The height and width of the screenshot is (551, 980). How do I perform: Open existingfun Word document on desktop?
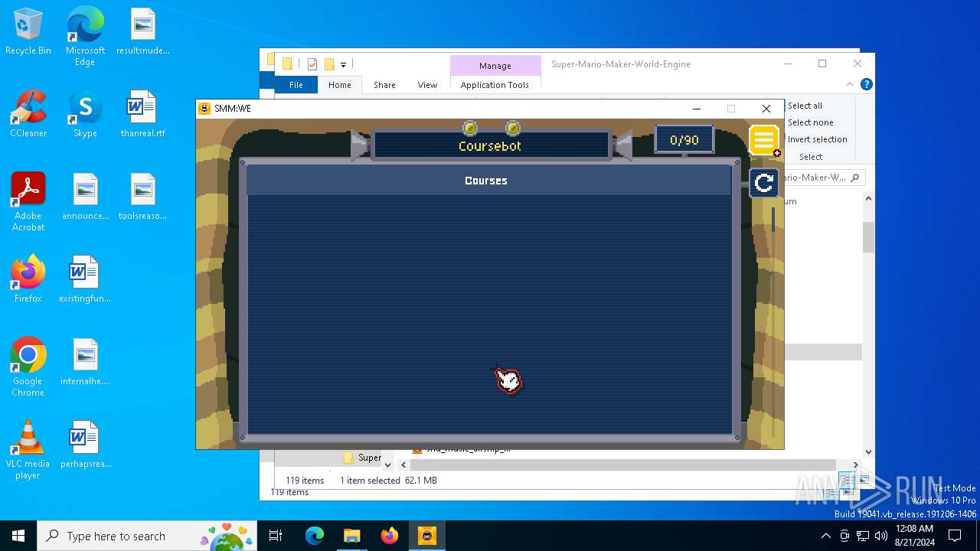point(85,279)
